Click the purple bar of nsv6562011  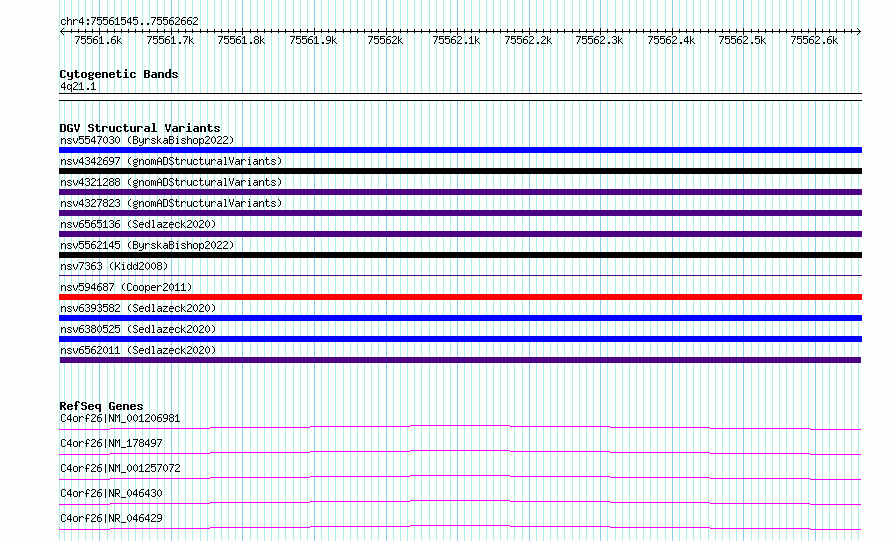[460, 360]
